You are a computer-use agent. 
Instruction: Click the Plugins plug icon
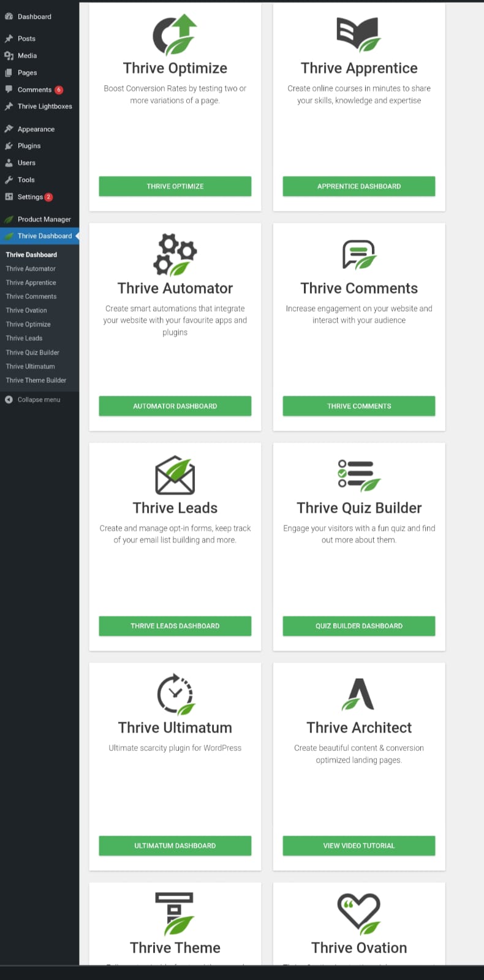click(x=9, y=146)
